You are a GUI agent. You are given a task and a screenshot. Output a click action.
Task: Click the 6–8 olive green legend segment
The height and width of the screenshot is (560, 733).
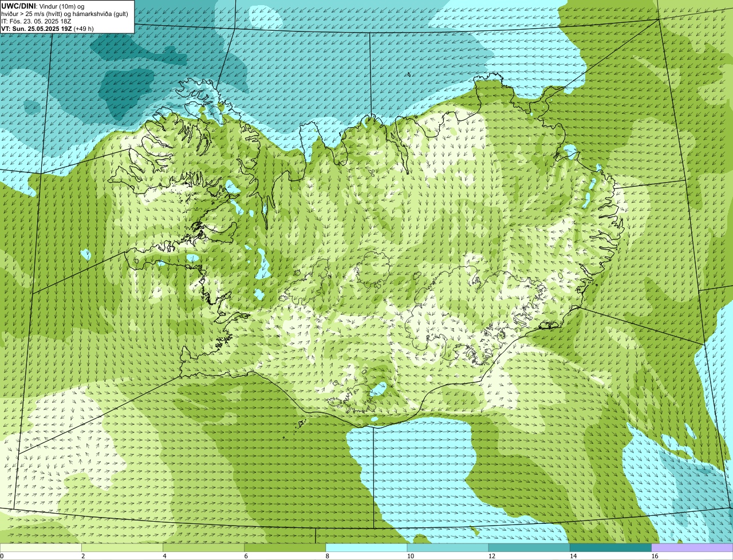click(285, 547)
